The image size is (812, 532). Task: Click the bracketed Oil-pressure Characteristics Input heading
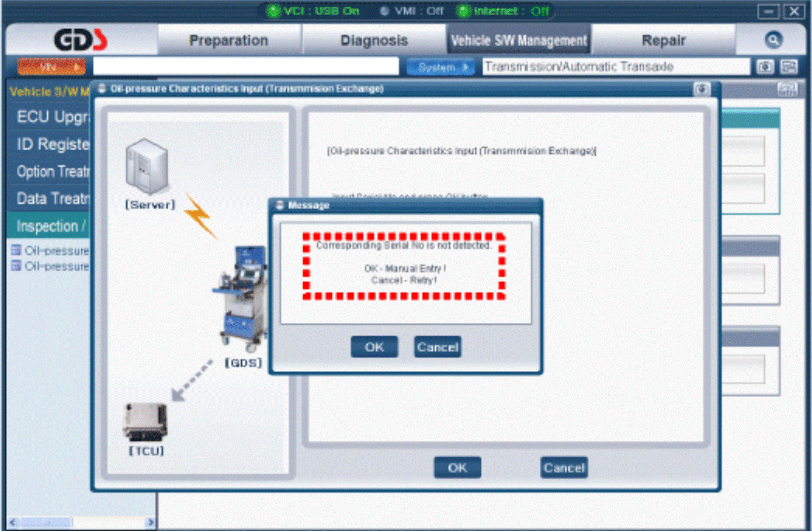coord(461,151)
